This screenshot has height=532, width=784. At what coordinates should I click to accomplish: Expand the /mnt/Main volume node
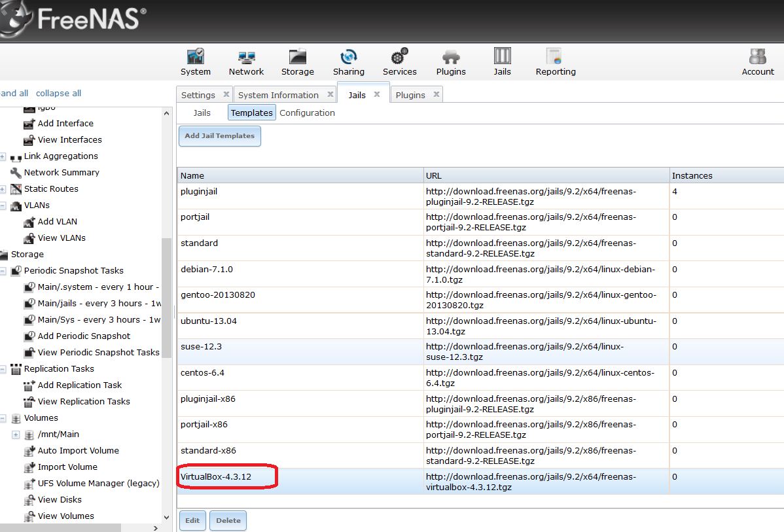pyautogui.click(x=16, y=434)
